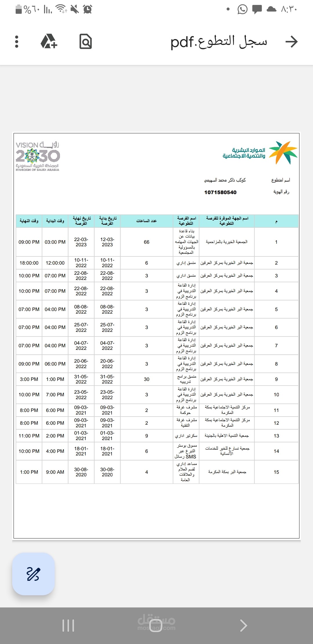Tap the document title سجل التطوع.pdf
Image resolution: width=313 pixels, height=644 pixels.
pyautogui.click(x=219, y=42)
